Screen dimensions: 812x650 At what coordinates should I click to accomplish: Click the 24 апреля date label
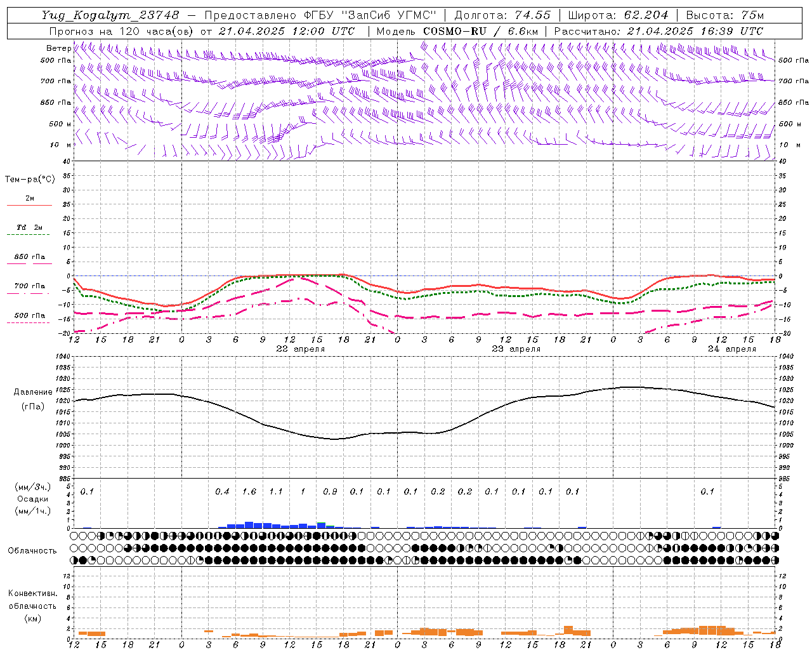(731, 349)
